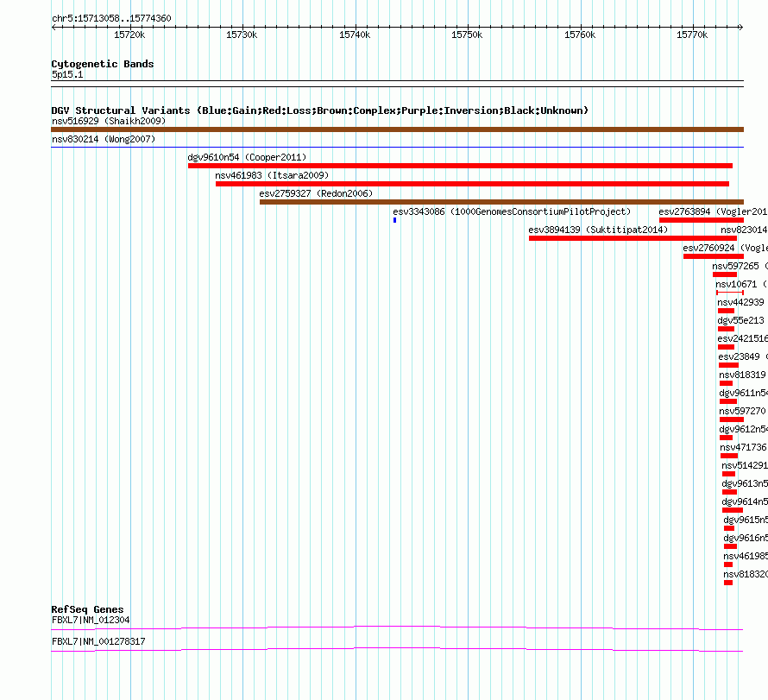Click the dgv55e213 variant label

(740, 320)
